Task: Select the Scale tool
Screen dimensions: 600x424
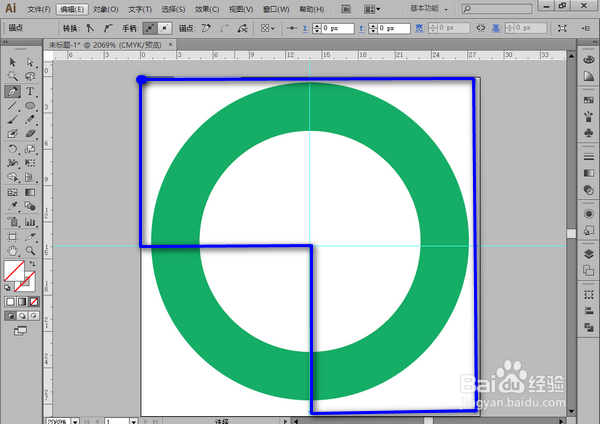Action: tap(30, 149)
